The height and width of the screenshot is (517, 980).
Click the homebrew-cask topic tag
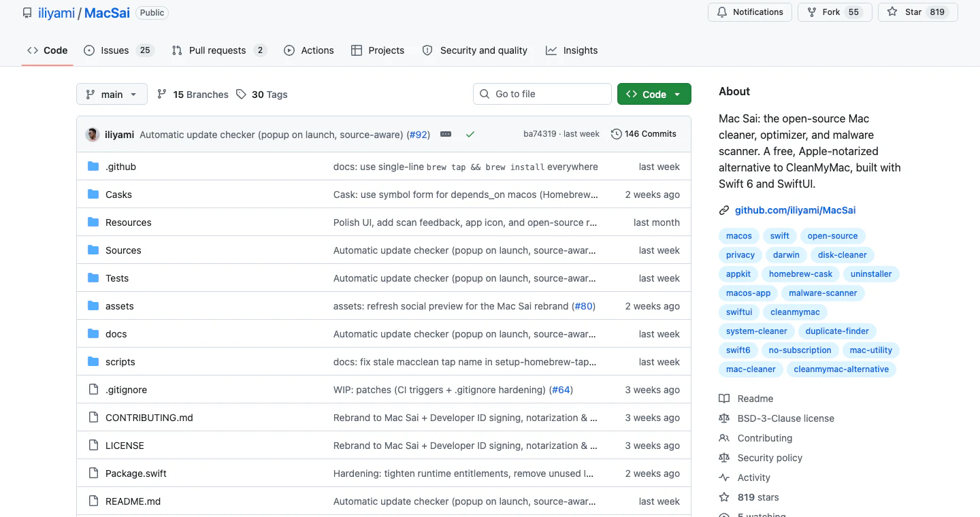(x=800, y=274)
